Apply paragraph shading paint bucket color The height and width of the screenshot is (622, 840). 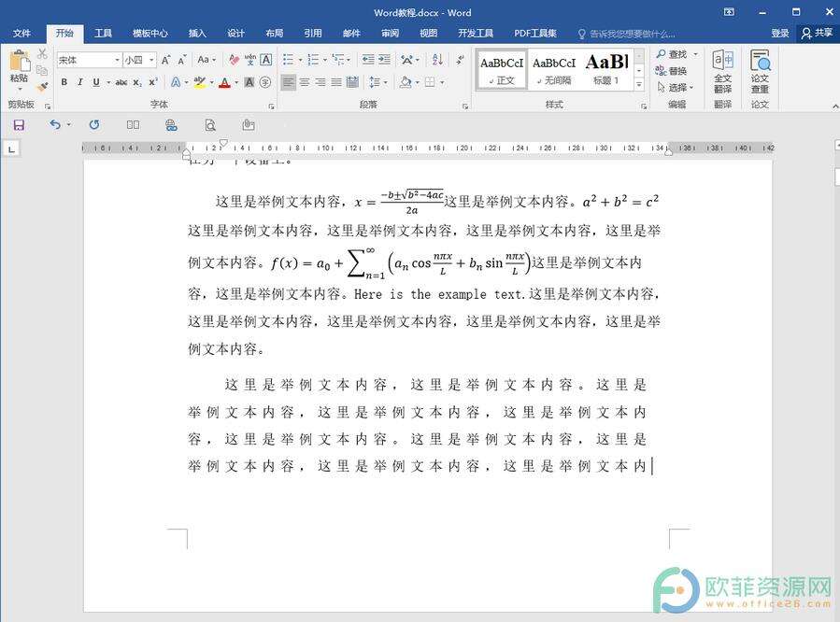pos(406,82)
